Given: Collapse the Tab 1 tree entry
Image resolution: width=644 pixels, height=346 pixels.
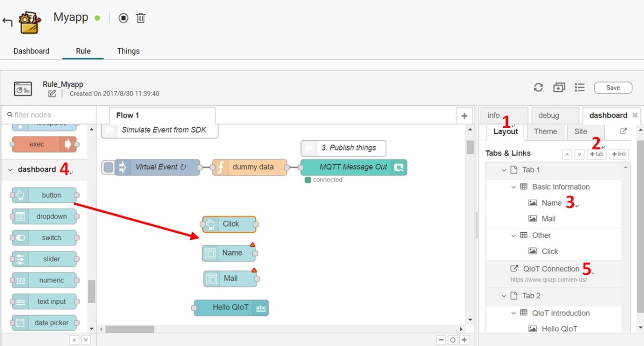Looking at the screenshot, I should tap(504, 170).
